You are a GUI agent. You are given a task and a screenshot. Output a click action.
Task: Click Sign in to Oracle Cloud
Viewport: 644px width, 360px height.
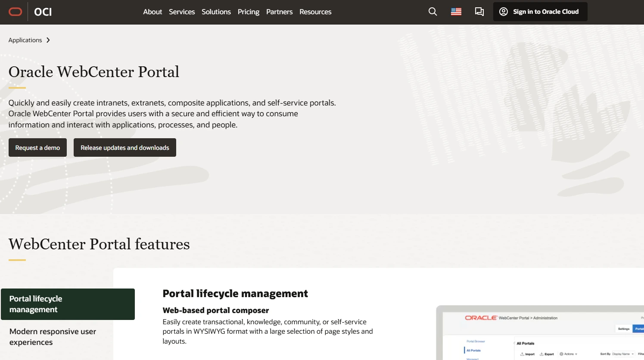[x=540, y=12]
